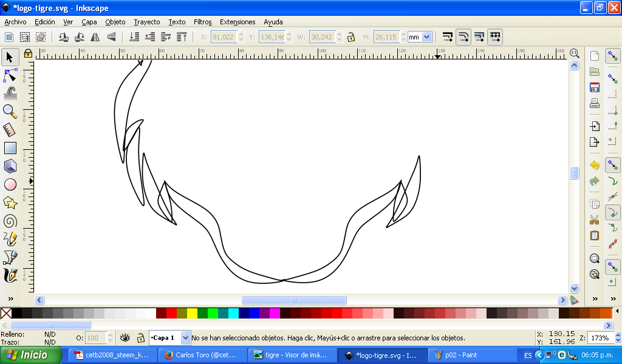Select the 3D Box tool
This screenshot has width=622, height=364.
(10, 166)
